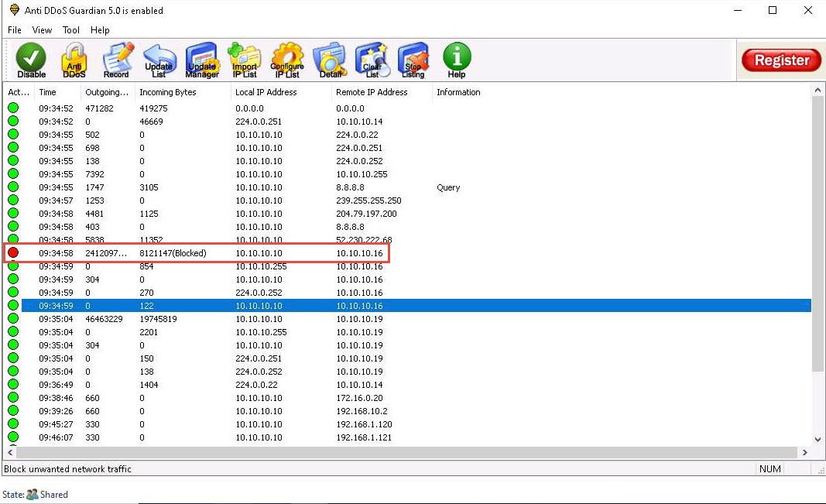
Task: Click the Update List icon
Action: 159,60
